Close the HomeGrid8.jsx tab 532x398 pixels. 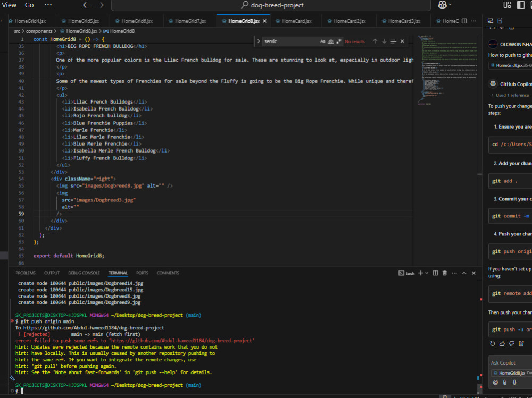click(x=264, y=21)
